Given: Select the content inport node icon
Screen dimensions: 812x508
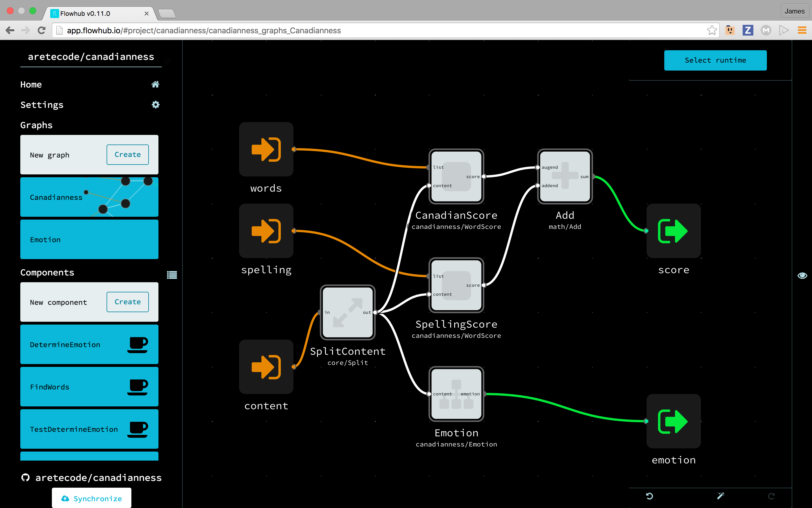Looking at the screenshot, I should 266,367.
